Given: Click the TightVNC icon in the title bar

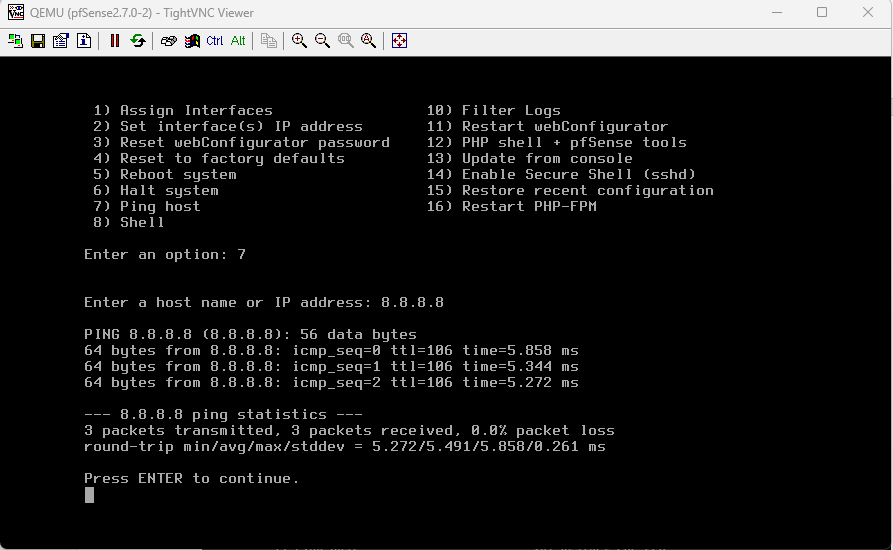Looking at the screenshot, I should [15, 12].
